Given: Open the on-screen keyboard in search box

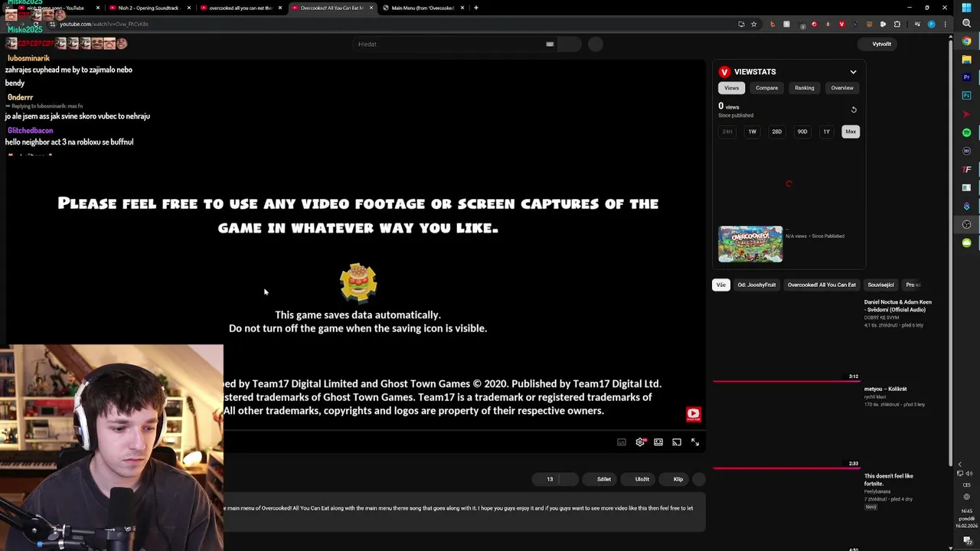Looking at the screenshot, I should 550,44.
